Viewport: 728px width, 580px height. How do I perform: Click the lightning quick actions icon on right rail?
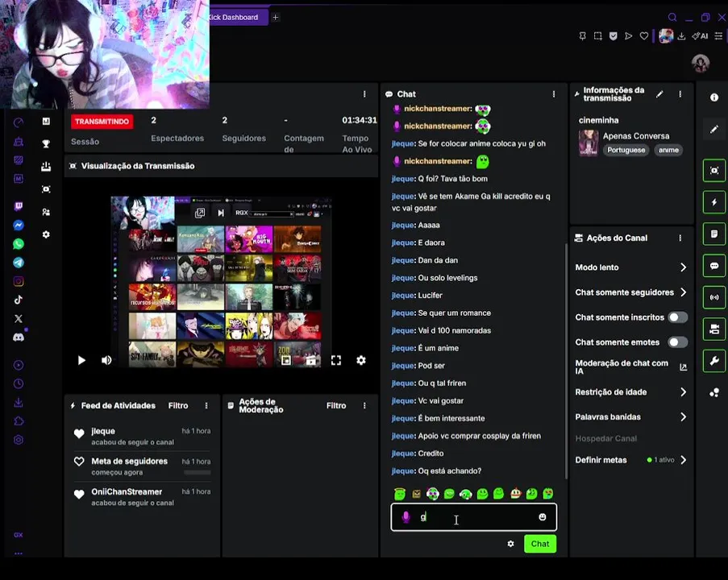tap(714, 202)
